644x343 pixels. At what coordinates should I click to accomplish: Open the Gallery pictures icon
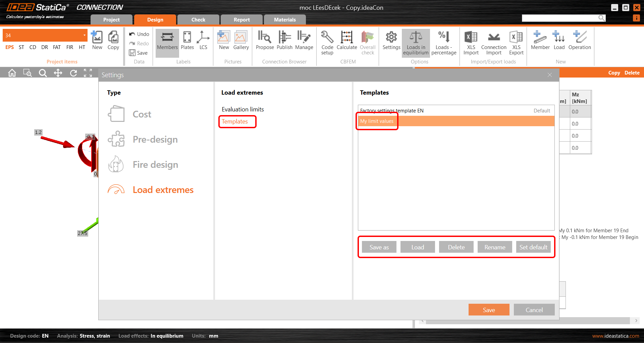(240, 37)
